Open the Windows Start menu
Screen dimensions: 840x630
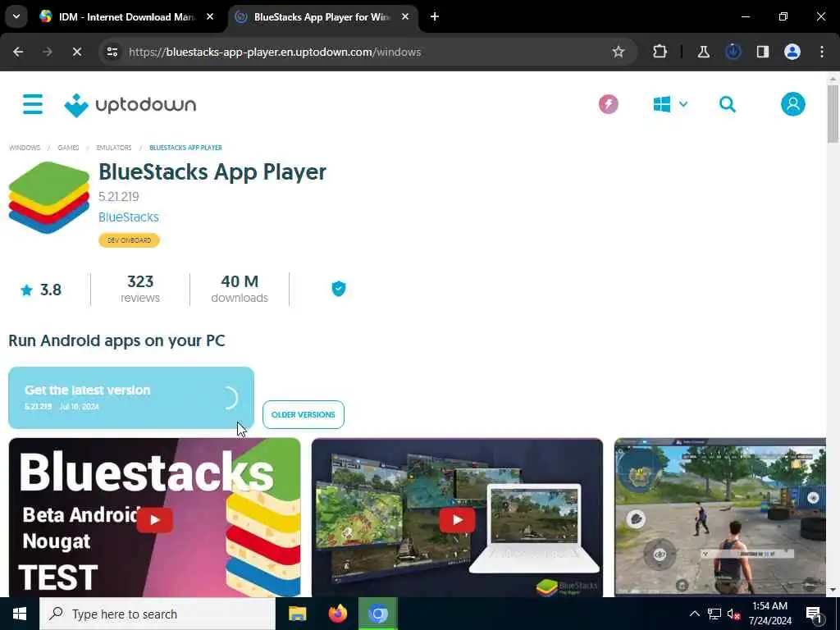coord(20,614)
